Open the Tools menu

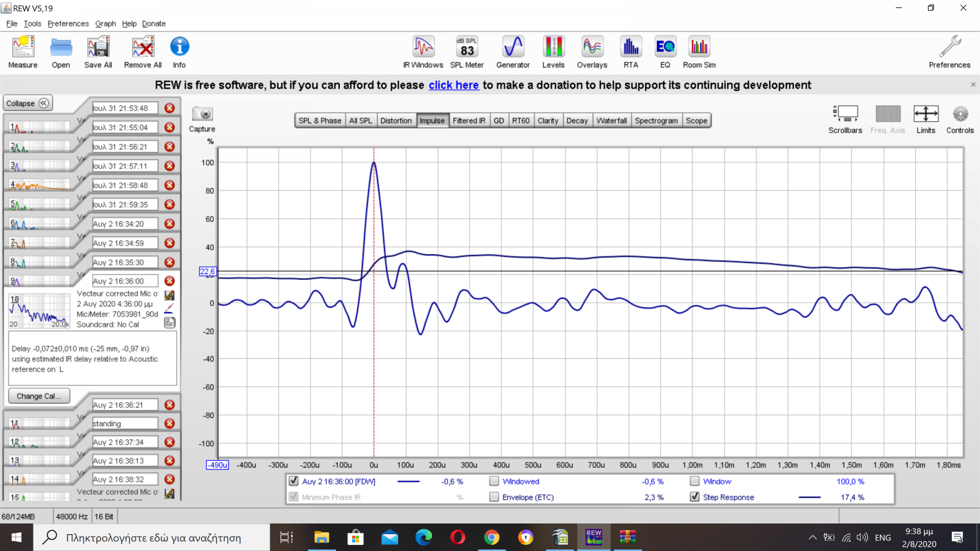pyautogui.click(x=32, y=23)
